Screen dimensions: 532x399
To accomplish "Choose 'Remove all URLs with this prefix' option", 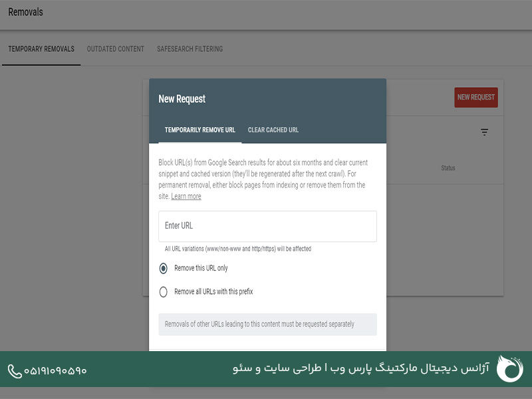I will click(164, 291).
